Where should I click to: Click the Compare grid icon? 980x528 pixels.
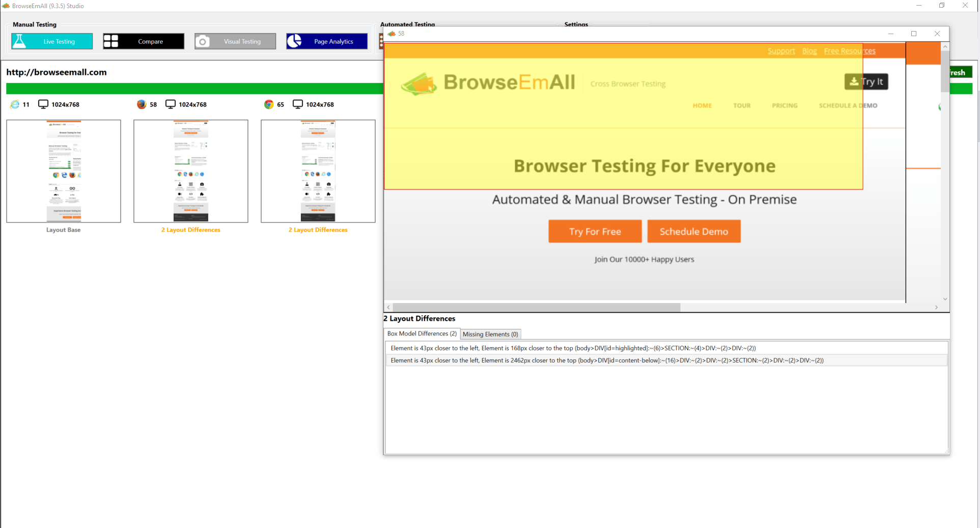[110, 41]
